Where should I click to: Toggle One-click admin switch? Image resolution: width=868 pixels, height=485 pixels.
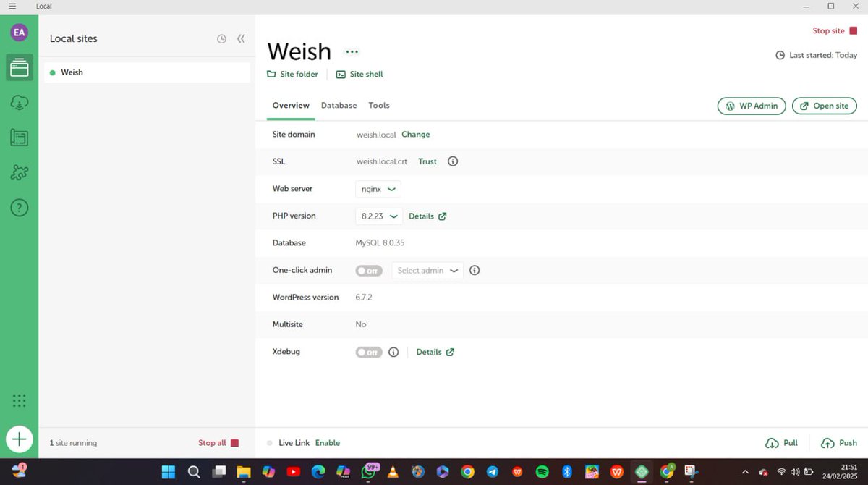pyautogui.click(x=369, y=271)
